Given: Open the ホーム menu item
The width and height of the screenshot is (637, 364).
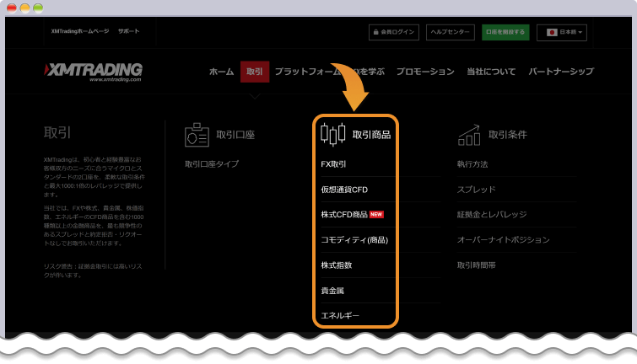Looking at the screenshot, I should coord(221,72).
